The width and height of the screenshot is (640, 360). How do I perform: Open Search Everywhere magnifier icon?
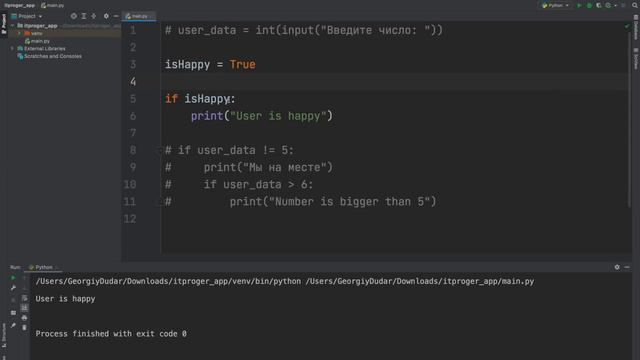[635, 5]
